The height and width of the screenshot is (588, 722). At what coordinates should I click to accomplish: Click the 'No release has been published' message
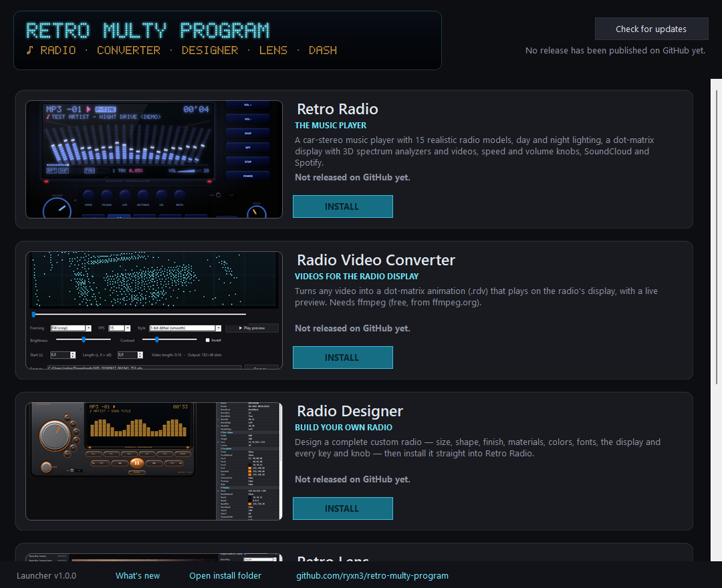pyautogui.click(x=615, y=51)
